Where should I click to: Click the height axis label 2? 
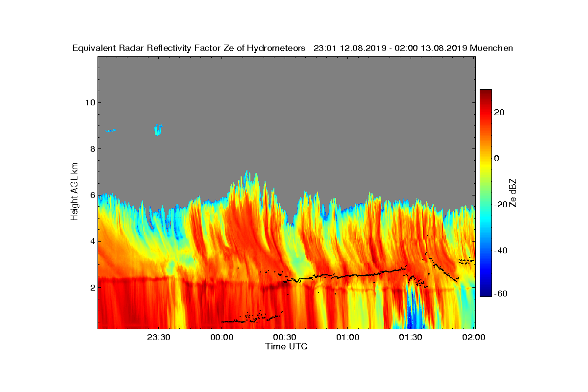pyautogui.click(x=92, y=287)
